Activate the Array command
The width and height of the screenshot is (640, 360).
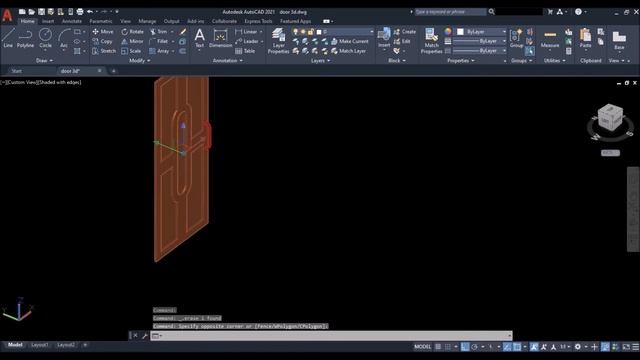point(159,51)
